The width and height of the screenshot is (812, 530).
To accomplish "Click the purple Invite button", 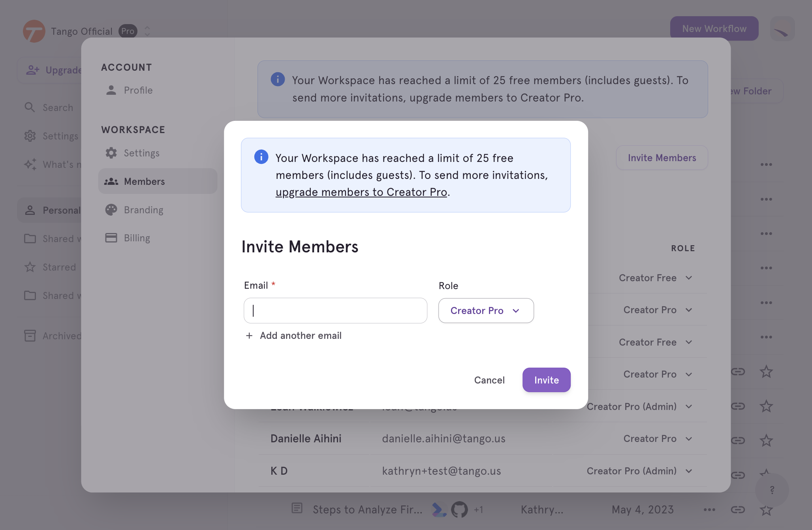I will (546, 380).
